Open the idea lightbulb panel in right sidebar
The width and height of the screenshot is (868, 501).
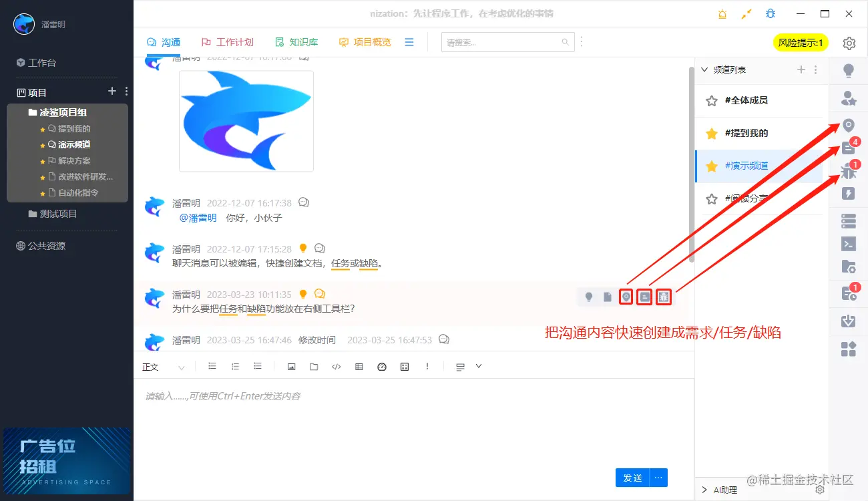click(x=849, y=70)
